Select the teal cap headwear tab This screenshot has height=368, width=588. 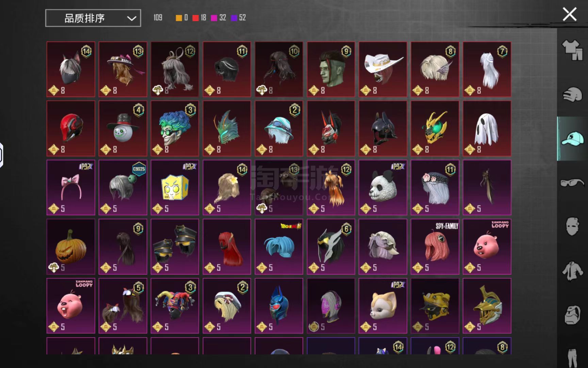572,138
